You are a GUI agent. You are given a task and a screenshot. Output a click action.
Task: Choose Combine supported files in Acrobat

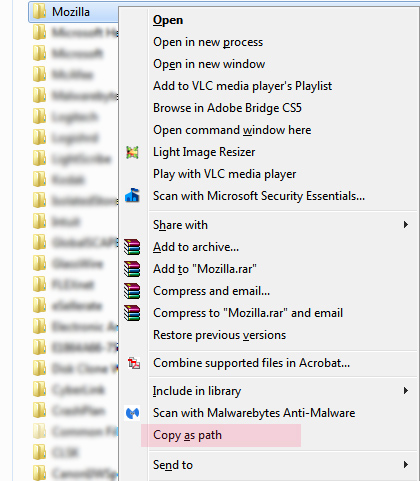[252, 363]
